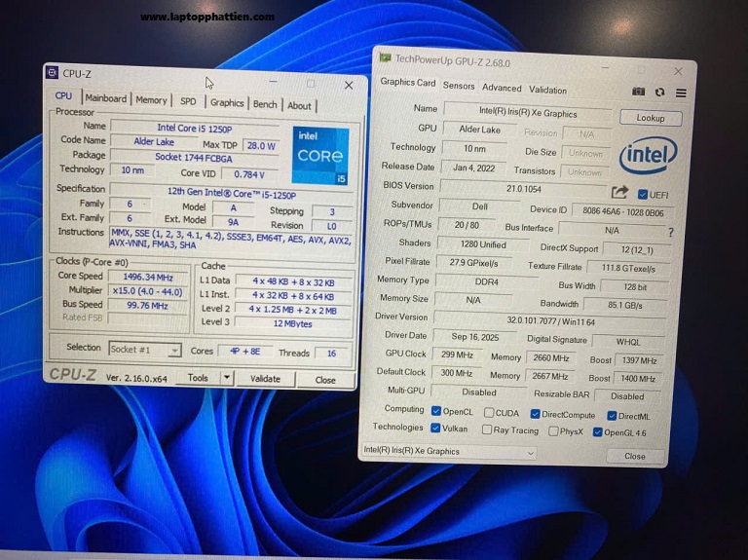Toggle the OpenCL checkbox

[x=436, y=412]
